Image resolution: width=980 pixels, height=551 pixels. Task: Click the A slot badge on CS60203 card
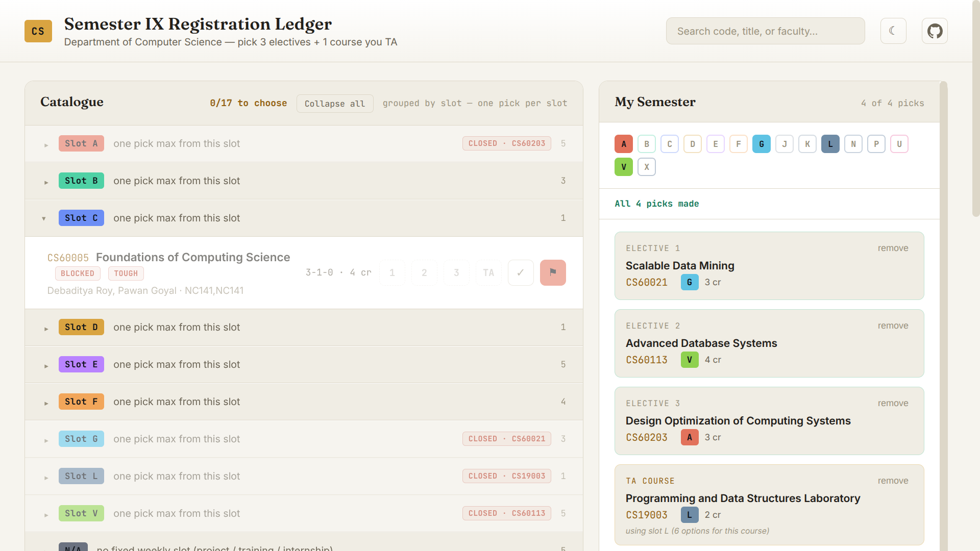click(690, 437)
